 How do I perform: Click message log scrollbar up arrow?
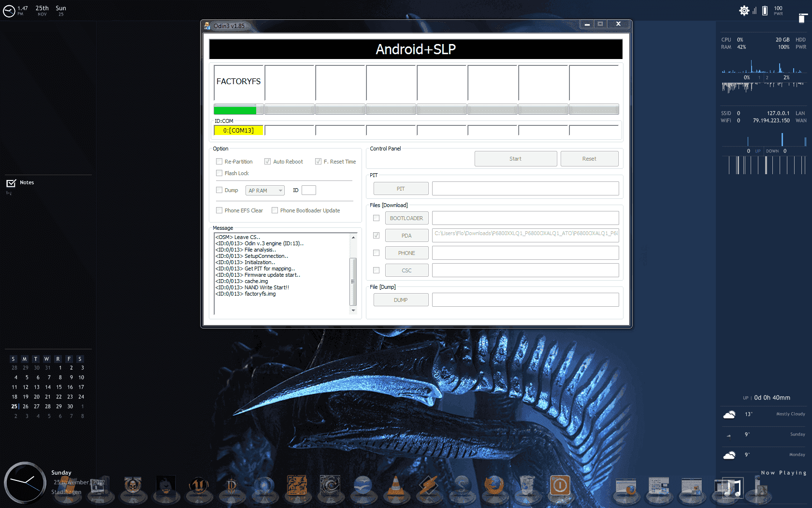[353, 237]
